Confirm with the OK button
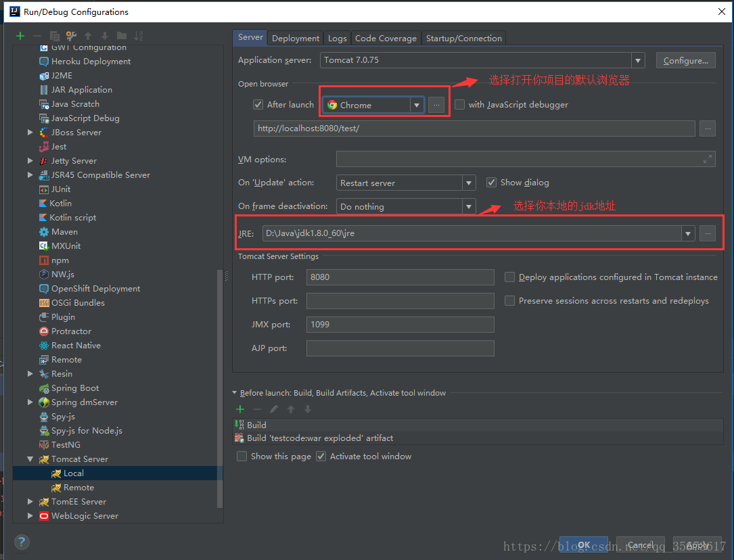 (584, 545)
